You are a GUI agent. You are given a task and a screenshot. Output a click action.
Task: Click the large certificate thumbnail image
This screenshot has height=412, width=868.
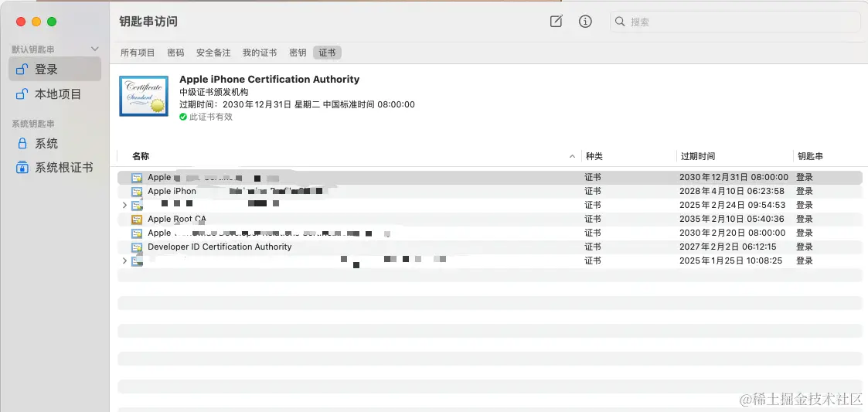pyautogui.click(x=144, y=97)
